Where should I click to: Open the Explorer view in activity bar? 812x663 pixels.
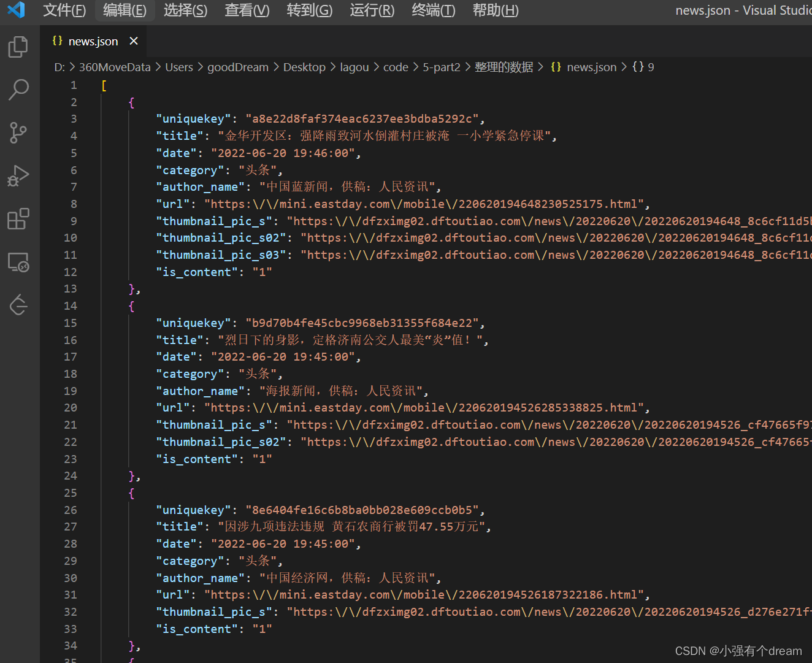[18, 47]
